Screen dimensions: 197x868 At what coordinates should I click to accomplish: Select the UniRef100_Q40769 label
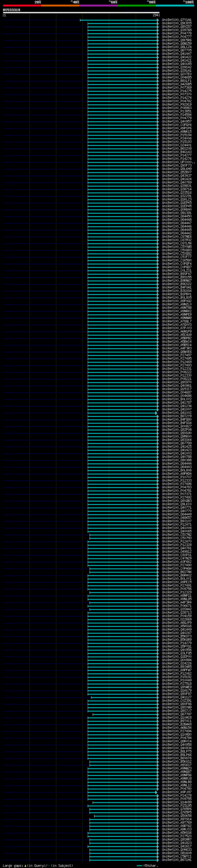click(176, 182)
